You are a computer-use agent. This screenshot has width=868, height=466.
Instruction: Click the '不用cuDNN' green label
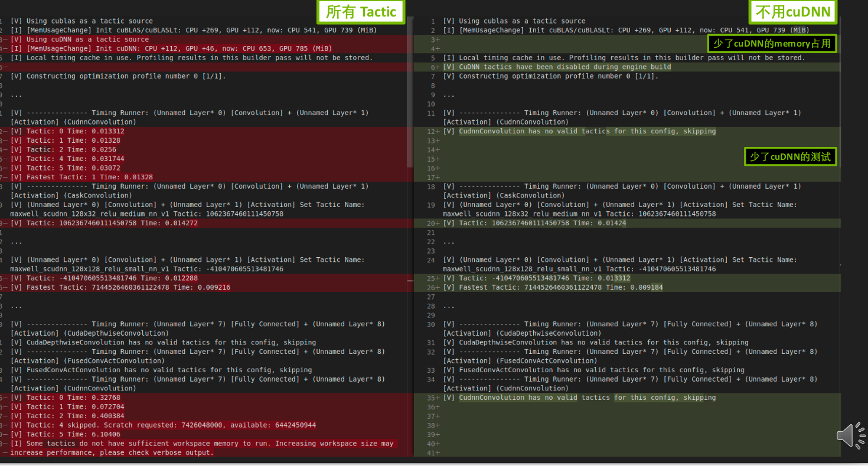click(793, 11)
